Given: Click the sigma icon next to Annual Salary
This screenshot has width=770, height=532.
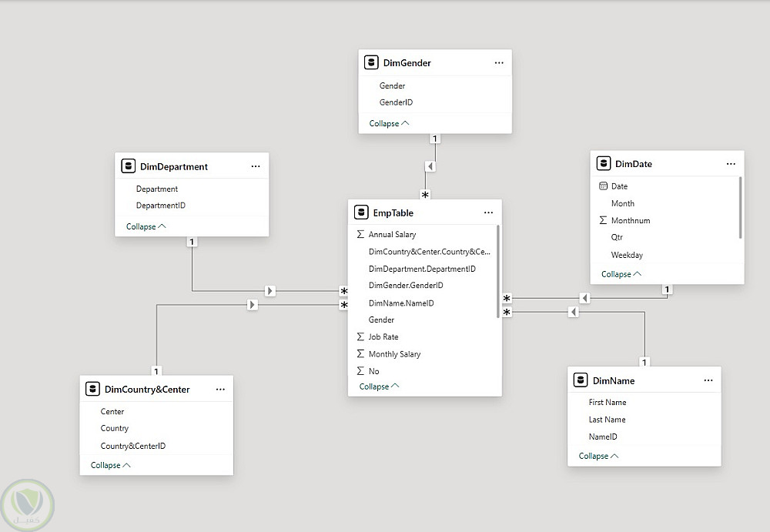Looking at the screenshot, I should pyautogui.click(x=360, y=234).
